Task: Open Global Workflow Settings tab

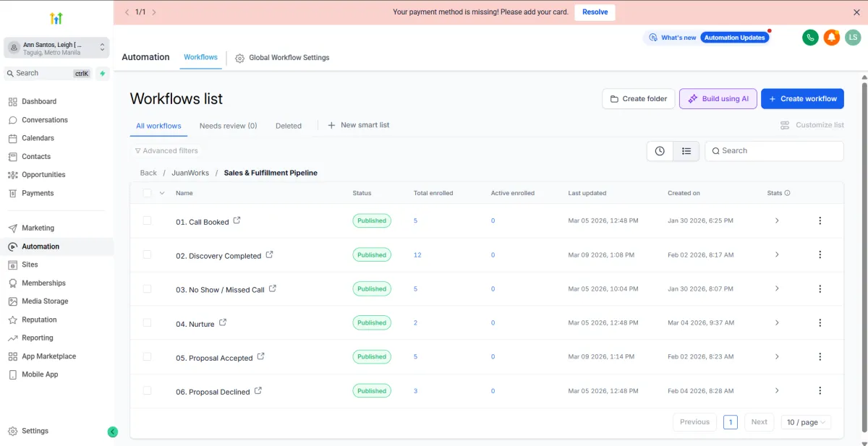Action: click(x=282, y=58)
